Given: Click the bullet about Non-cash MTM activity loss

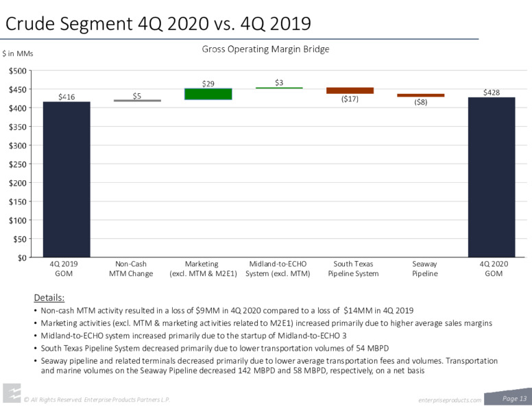Looking at the screenshot, I should point(224,310).
